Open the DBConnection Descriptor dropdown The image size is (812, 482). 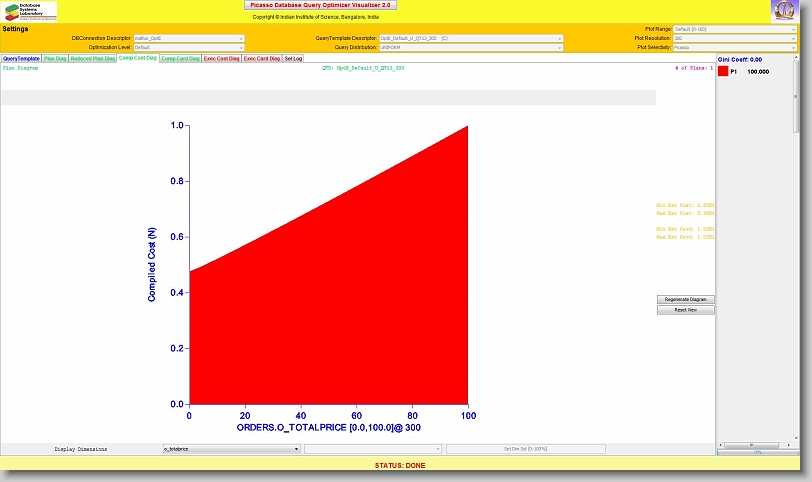(189, 38)
